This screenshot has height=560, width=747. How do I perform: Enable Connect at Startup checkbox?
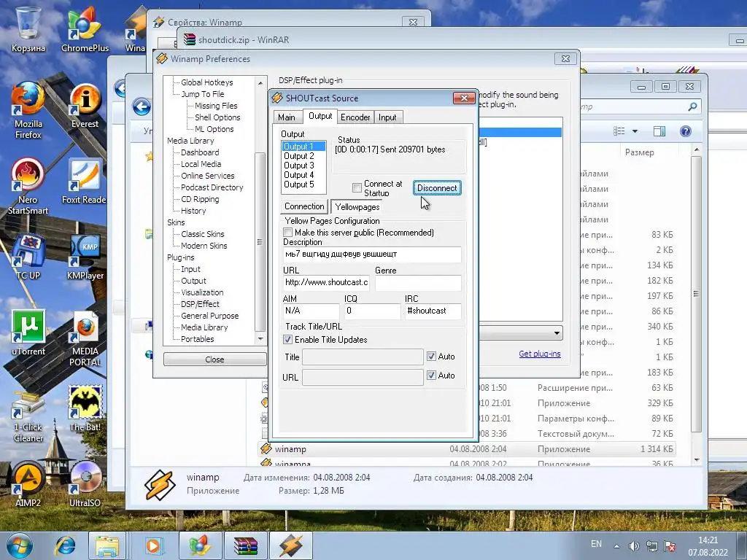point(357,187)
